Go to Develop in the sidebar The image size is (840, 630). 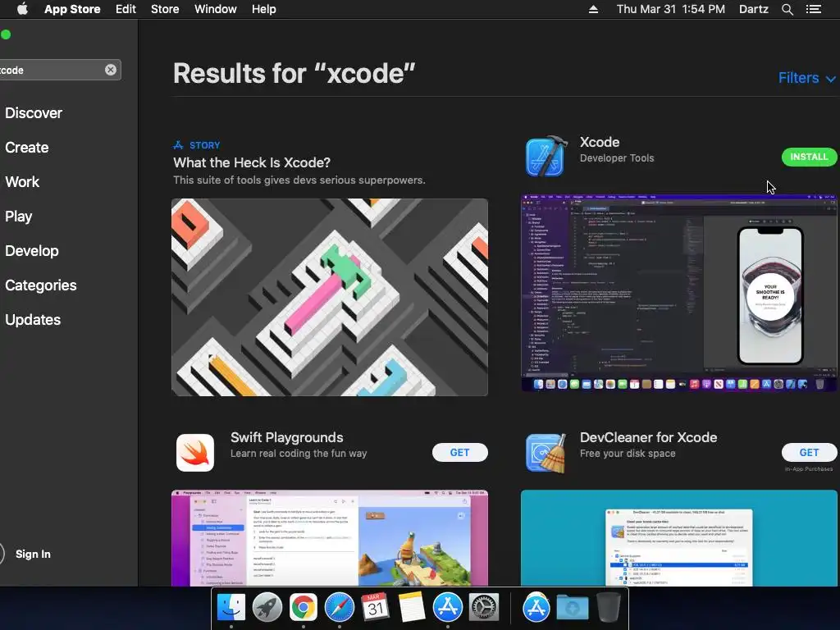pyautogui.click(x=32, y=251)
